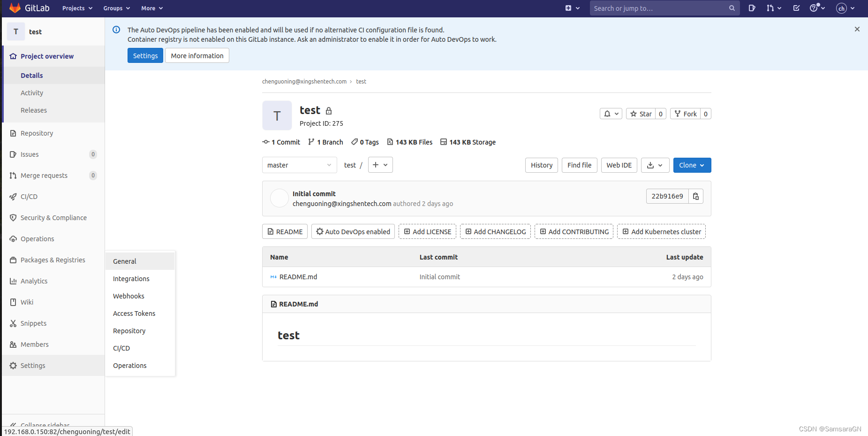Open the Help question mark menu
Viewport: 868px width, 436px height.
tap(817, 8)
